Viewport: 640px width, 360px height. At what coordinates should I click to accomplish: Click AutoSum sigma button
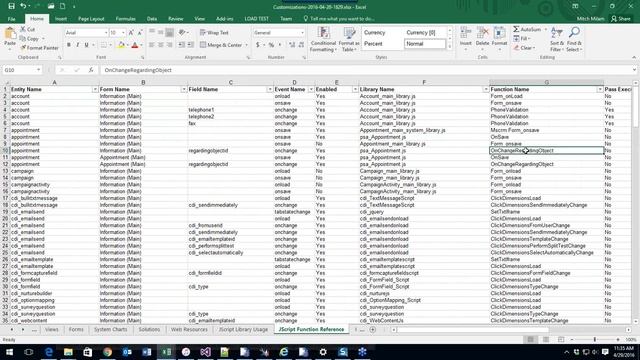tap(527, 29)
